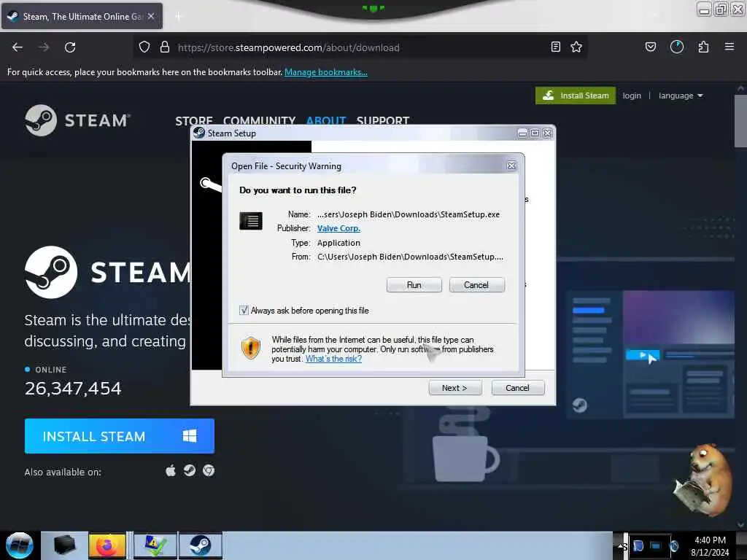Viewport: 747px width, 560px height.
Task: Toggle reader view icon
Action: click(x=555, y=47)
